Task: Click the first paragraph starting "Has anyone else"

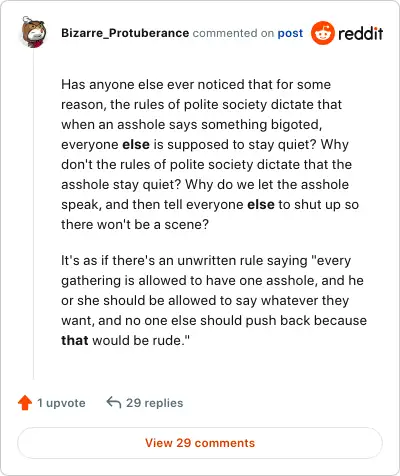Action: tap(210, 154)
